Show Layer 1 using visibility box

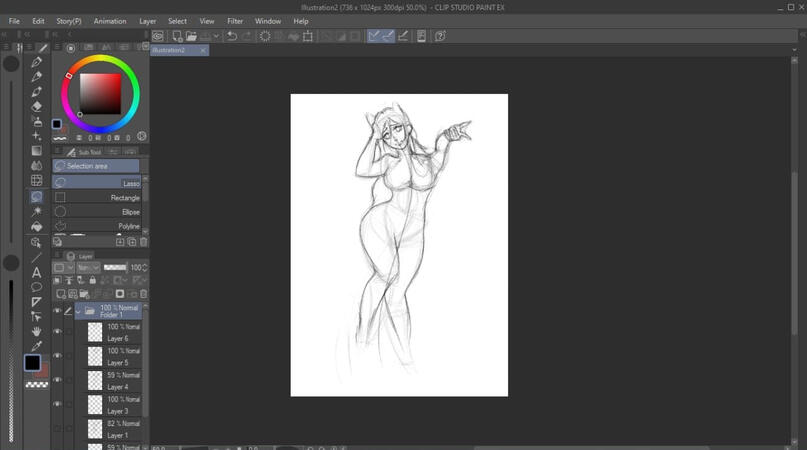[x=57, y=428]
